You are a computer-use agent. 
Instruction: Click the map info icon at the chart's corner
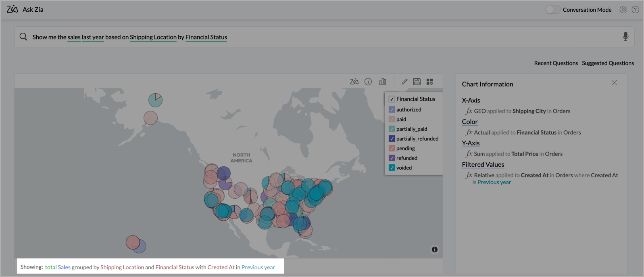[434, 250]
